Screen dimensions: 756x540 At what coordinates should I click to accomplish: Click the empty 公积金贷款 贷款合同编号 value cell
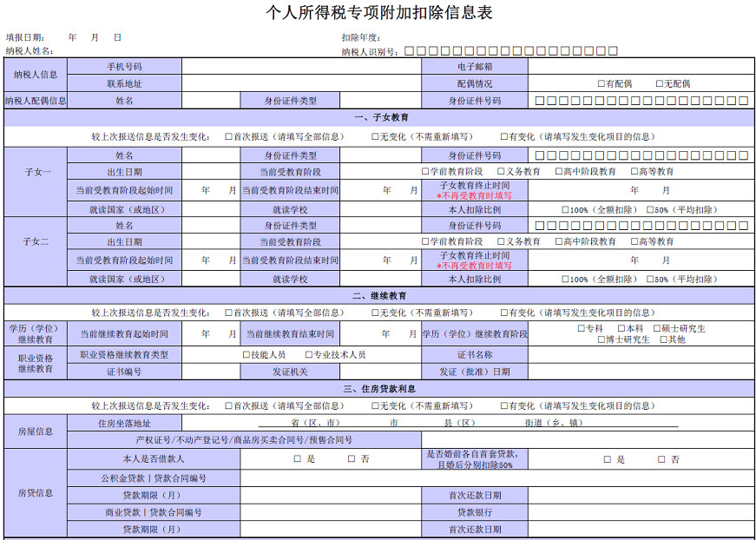(497, 477)
